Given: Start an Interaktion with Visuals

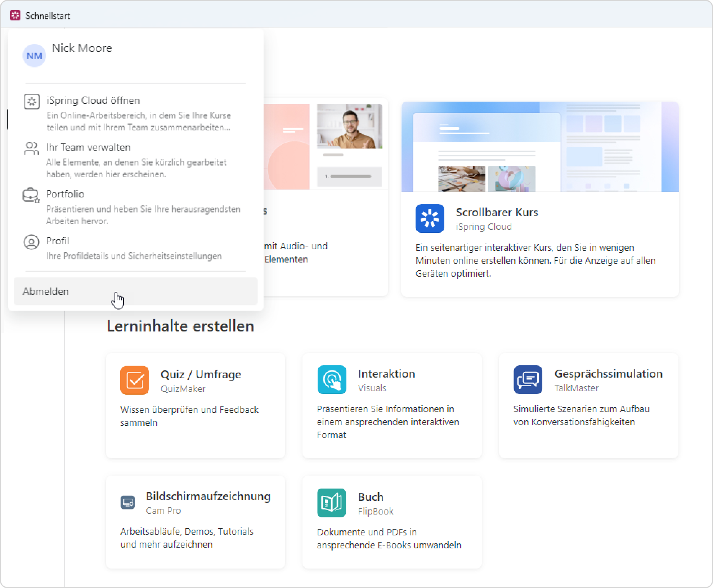Looking at the screenshot, I should pyautogui.click(x=392, y=406).
